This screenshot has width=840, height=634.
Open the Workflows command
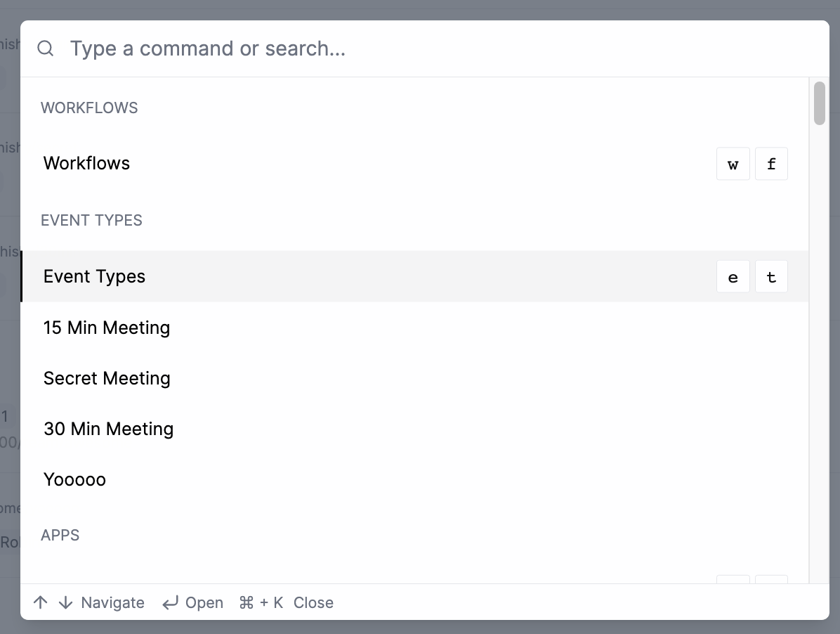(87, 164)
